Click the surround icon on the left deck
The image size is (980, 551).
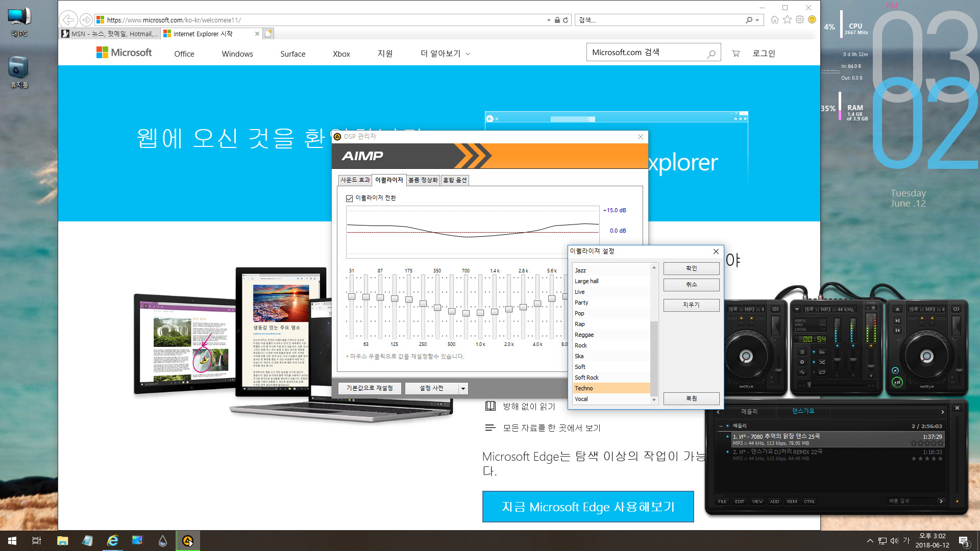pos(775,309)
